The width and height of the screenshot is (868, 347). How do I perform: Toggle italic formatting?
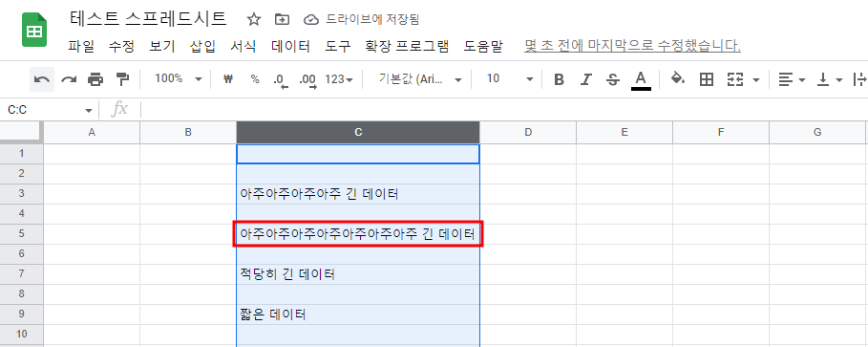pyautogui.click(x=585, y=79)
